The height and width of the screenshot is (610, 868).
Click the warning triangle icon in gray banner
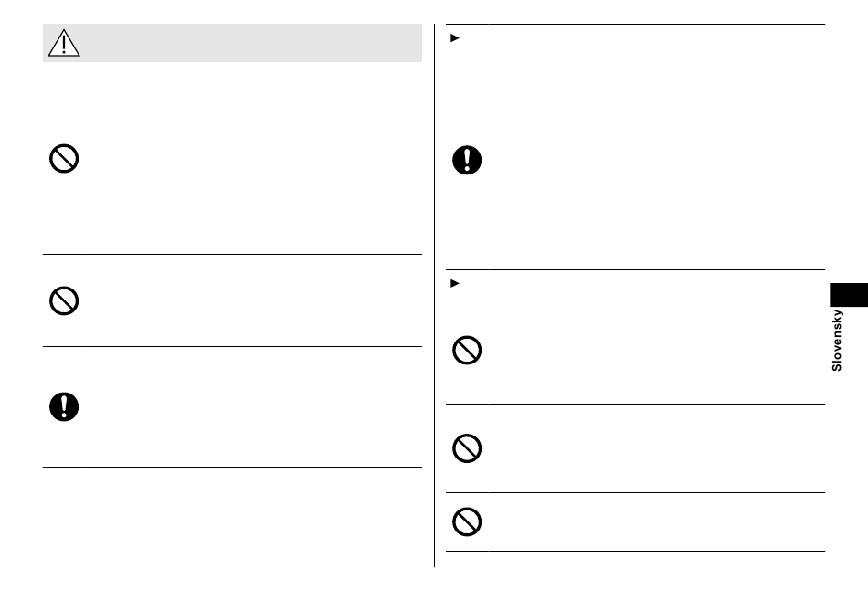click(x=64, y=43)
